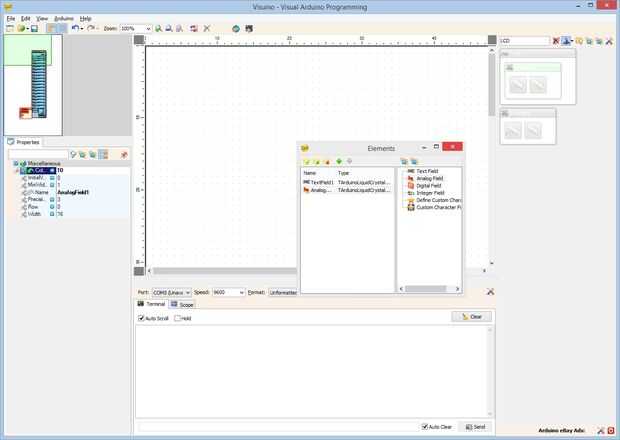The height and width of the screenshot is (440, 620).
Task: Select Define Custom Character in Elements tree
Action: pyautogui.click(x=439, y=200)
